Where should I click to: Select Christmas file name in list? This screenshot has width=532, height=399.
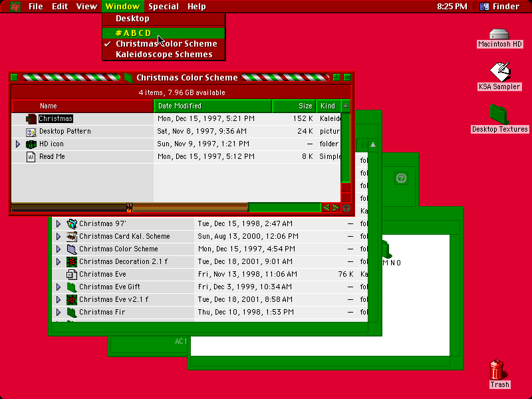(56, 118)
